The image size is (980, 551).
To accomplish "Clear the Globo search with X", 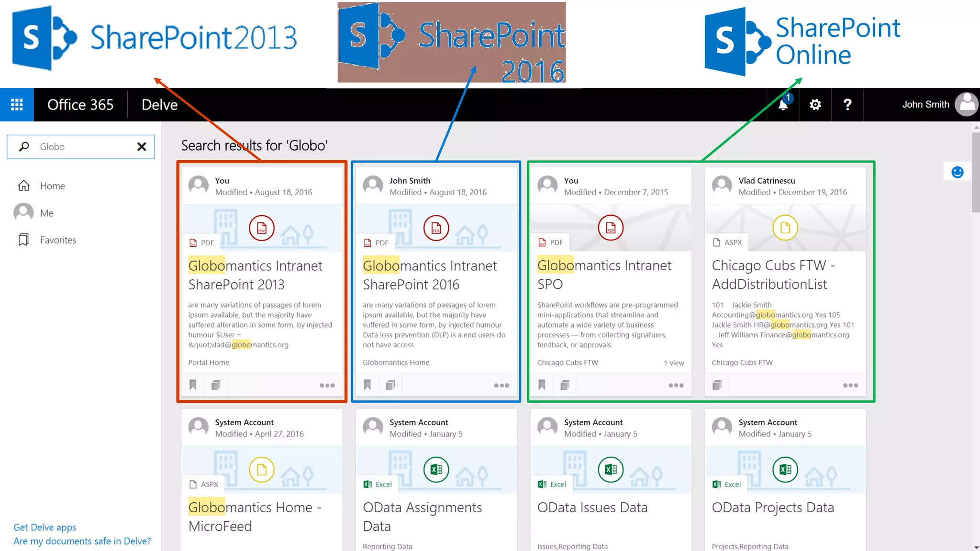I will click(142, 147).
